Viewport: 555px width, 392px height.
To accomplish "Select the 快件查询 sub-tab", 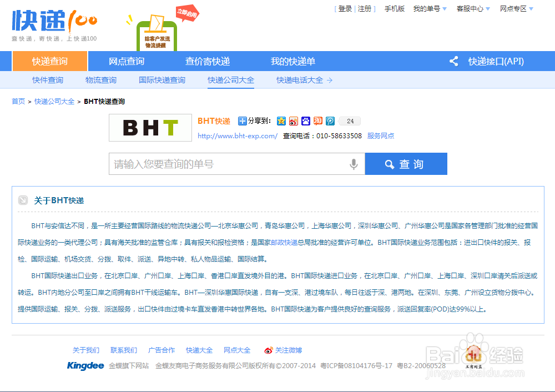I will pos(48,80).
